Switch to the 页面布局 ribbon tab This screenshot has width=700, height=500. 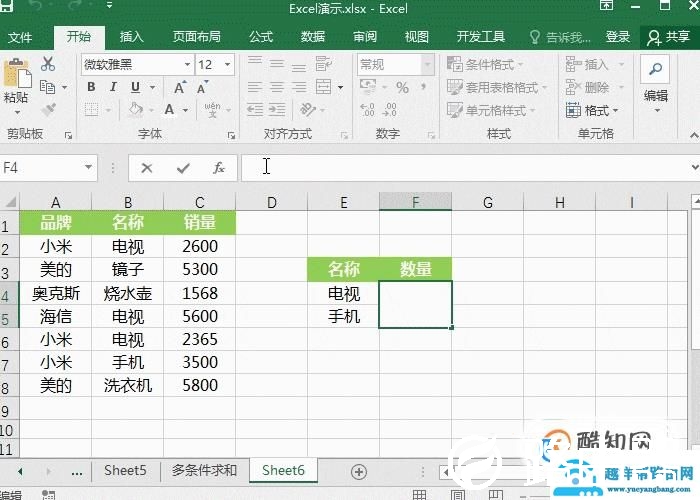click(196, 37)
